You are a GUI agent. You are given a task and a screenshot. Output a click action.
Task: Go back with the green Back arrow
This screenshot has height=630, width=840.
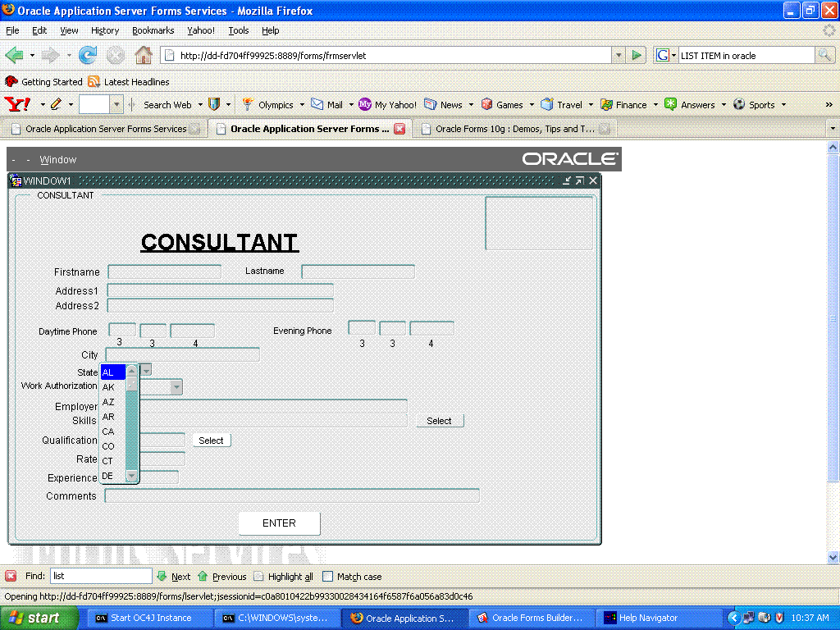point(15,55)
